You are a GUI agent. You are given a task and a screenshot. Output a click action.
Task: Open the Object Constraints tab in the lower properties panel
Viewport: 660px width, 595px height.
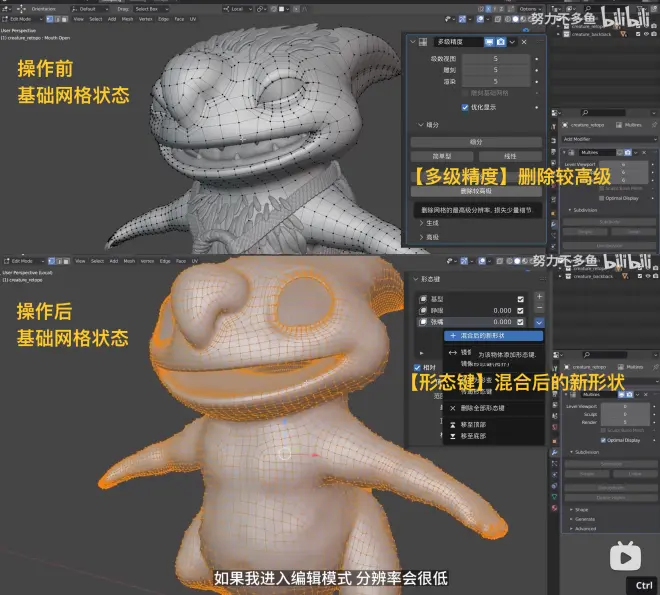pyautogui.click(x=555, y=486)
